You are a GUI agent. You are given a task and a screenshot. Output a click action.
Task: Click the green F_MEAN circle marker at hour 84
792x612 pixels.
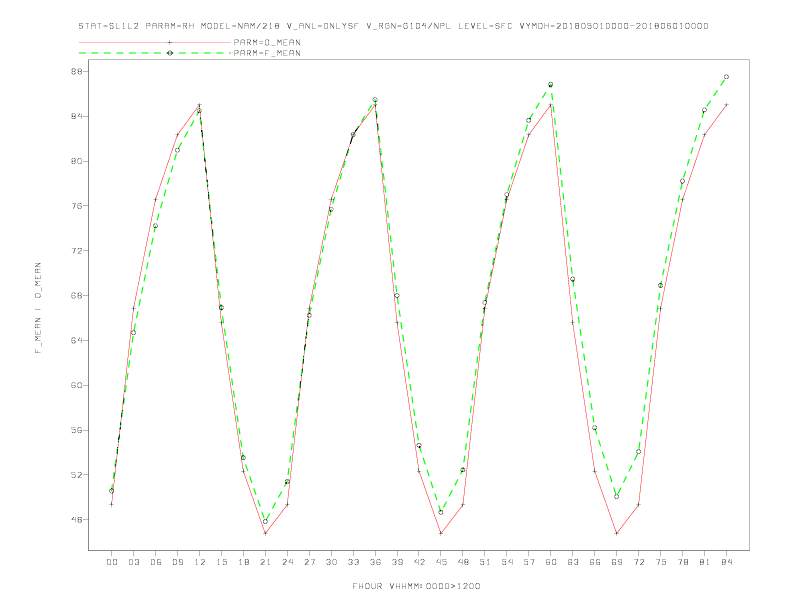[726, 77]
